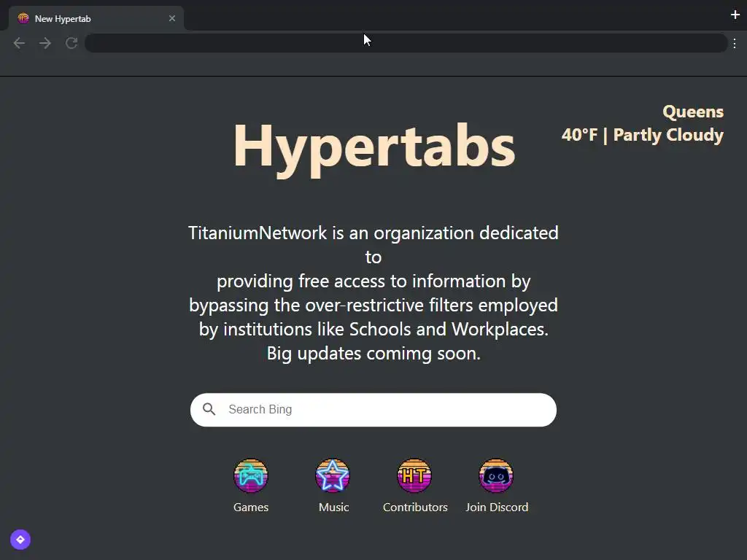Click the purple round button at bottom-left
This screenshot has width=747, height=560.
pos(20,540)
